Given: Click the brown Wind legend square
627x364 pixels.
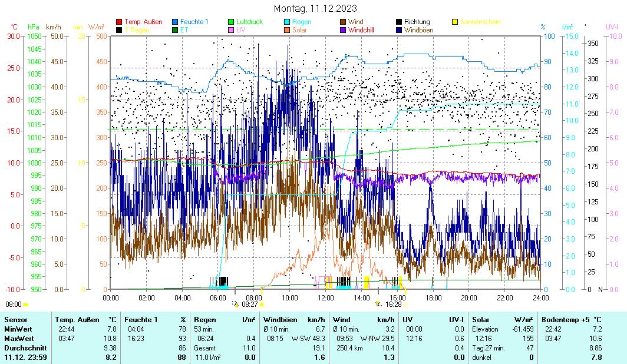Looking at the screenshot, I should (344, 22).
